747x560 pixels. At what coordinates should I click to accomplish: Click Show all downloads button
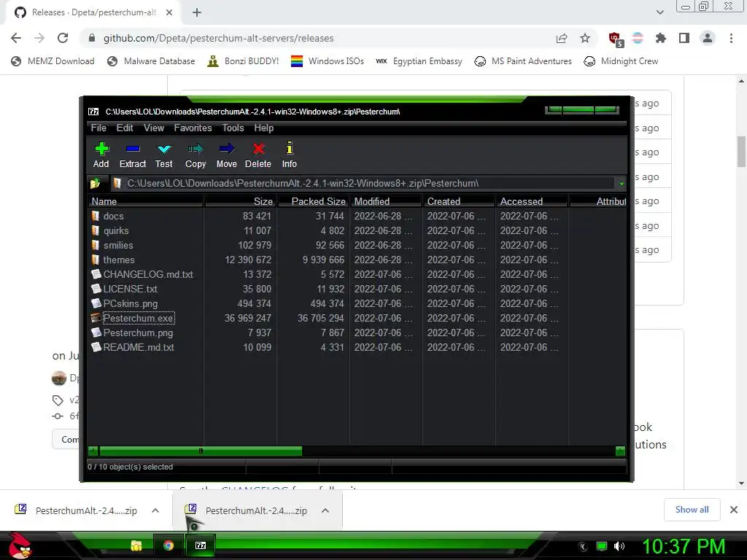(692, 510)
